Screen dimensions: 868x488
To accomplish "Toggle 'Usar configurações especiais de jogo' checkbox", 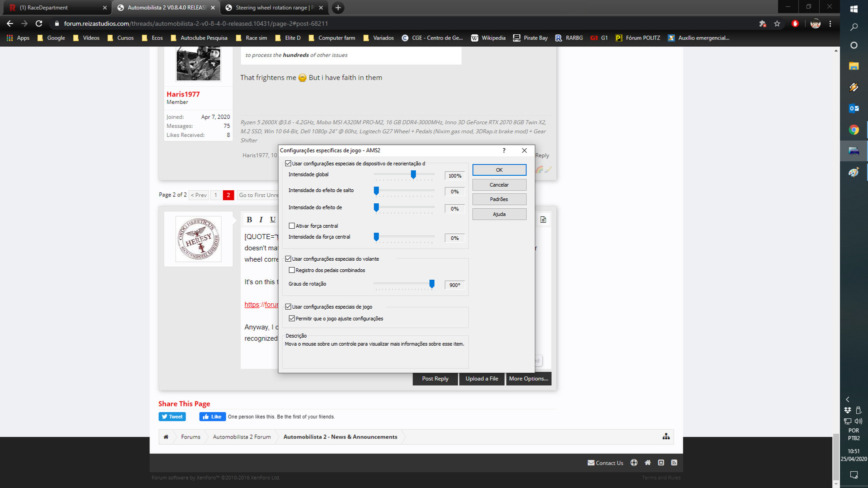I will pyautogui.click(x=288, y=307).
